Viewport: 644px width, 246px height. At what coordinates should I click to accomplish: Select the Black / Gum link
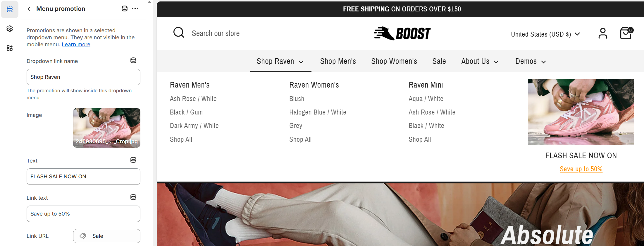coord(186,112)
